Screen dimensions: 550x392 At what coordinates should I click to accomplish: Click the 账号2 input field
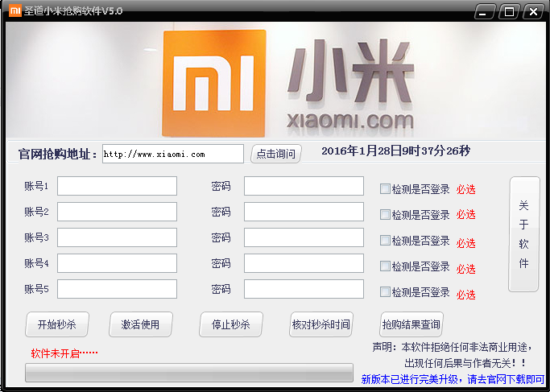point(117,212)
